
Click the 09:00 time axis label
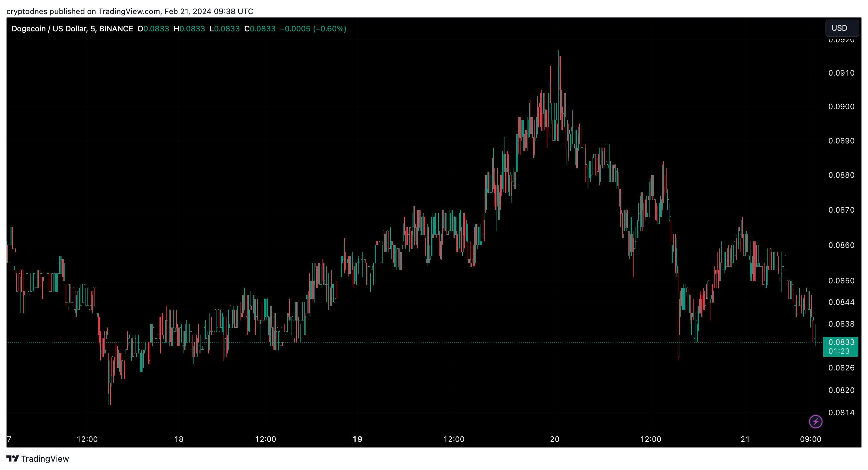point(810,439)
